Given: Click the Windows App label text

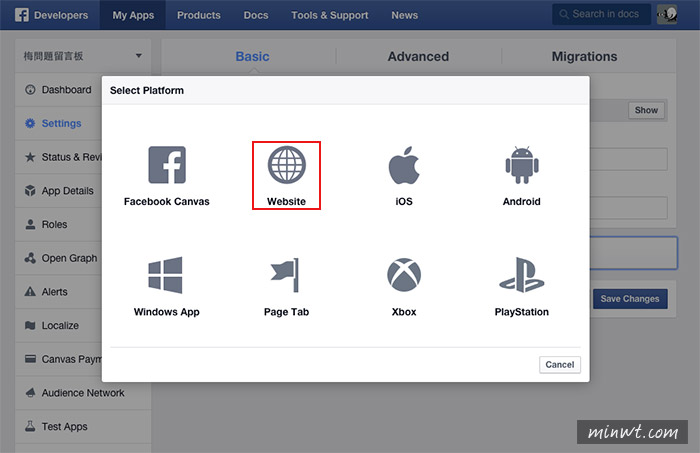Looking at the screenshot, I should pyautogui.click(x=167, y=312).
